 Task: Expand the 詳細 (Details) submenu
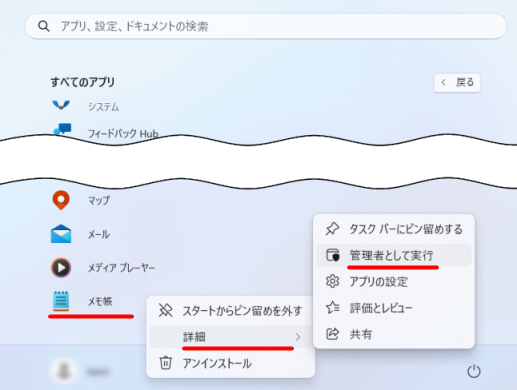pyautogui.click(x=231, y=337)
